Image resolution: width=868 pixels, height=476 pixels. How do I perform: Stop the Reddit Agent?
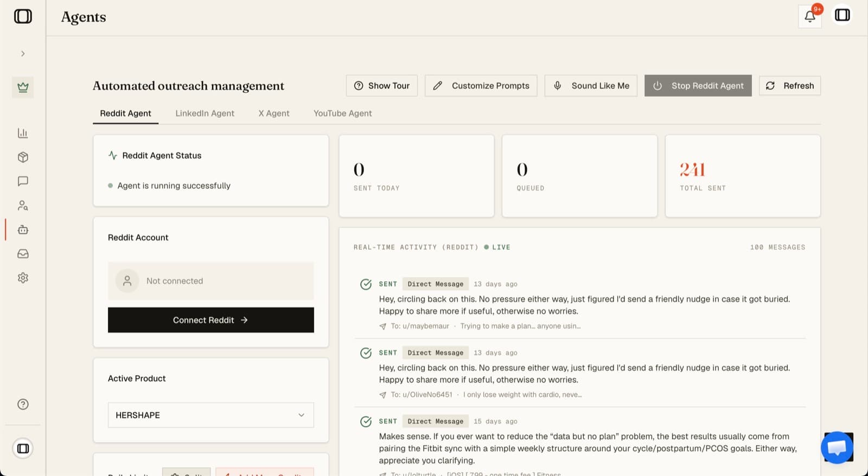[x=698, y=86]
